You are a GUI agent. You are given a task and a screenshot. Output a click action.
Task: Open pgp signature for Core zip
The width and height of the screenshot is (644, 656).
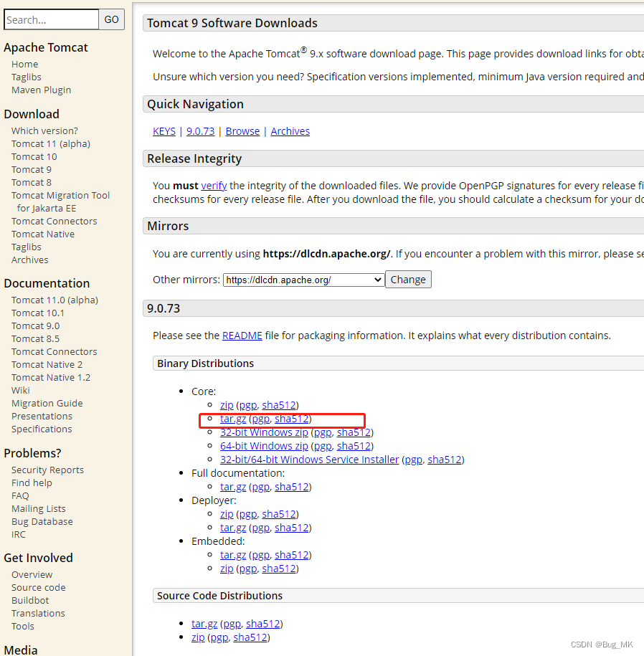248,405
